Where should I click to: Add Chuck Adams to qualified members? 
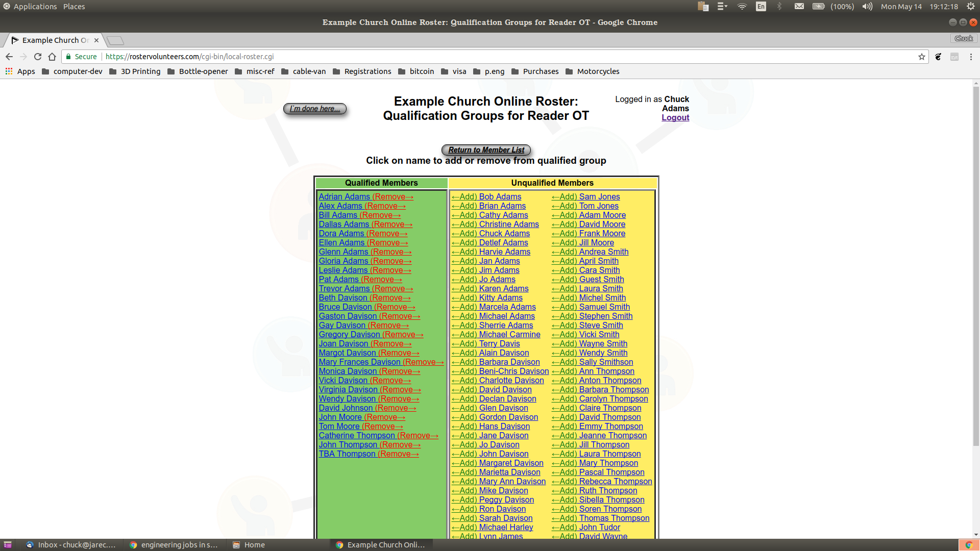(x=491, y=233)
